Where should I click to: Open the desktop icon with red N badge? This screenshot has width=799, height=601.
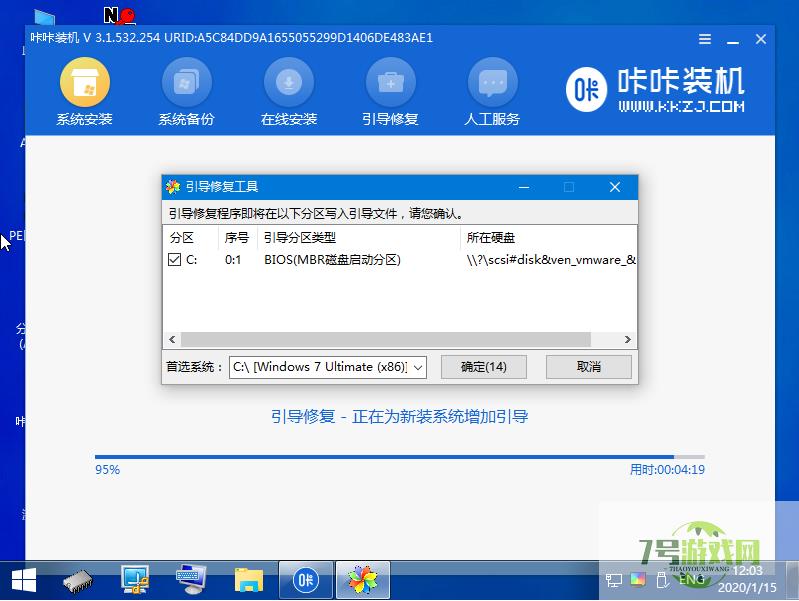coord(119,15)
